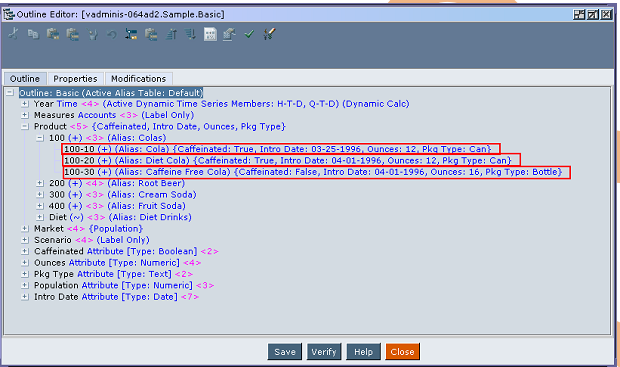Expand the Year Time dimension

pyautogui.click(x=25, y=104)
